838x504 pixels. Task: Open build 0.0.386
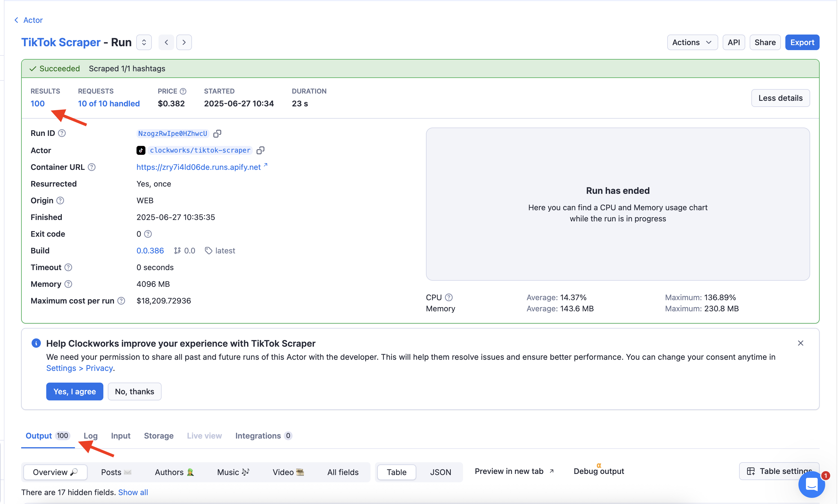pos(150,251)
